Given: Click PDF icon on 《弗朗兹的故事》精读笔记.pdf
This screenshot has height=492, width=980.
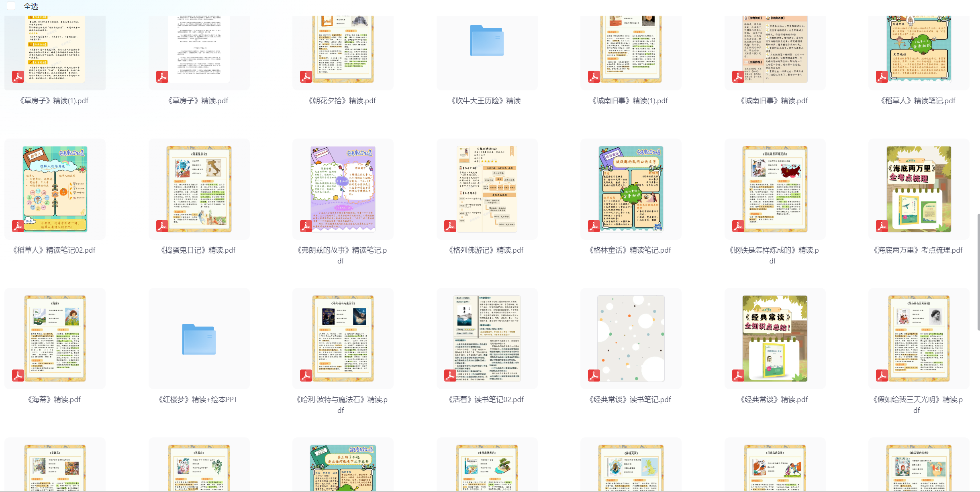Looking at the screenshot, I should pos(306,226).
